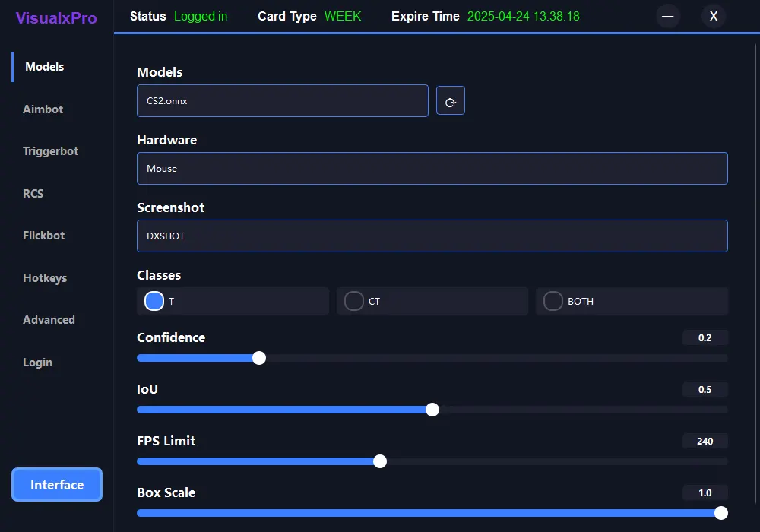Close the window with X button
Viewport: 760px width, 532px height.
[x=714, y=16]
